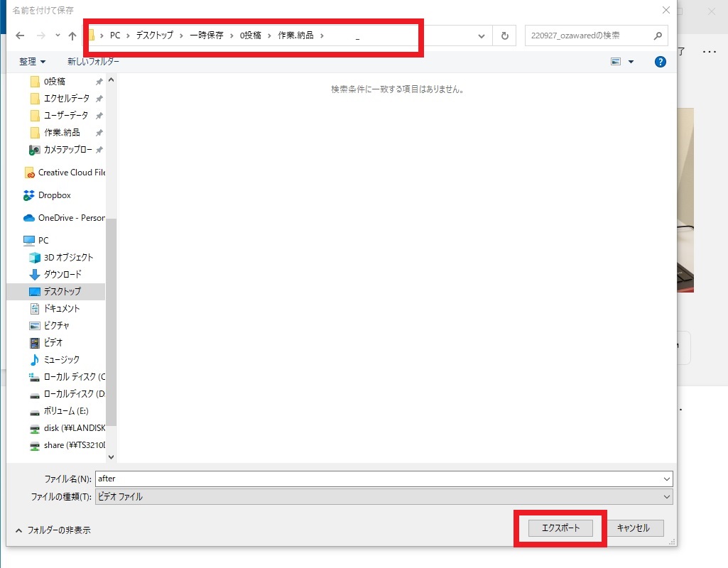Viewport: 728px width, 568px height.
Task: Expand the address bar history dropdown
Action: pyautogui.click(x=482, y=35)
